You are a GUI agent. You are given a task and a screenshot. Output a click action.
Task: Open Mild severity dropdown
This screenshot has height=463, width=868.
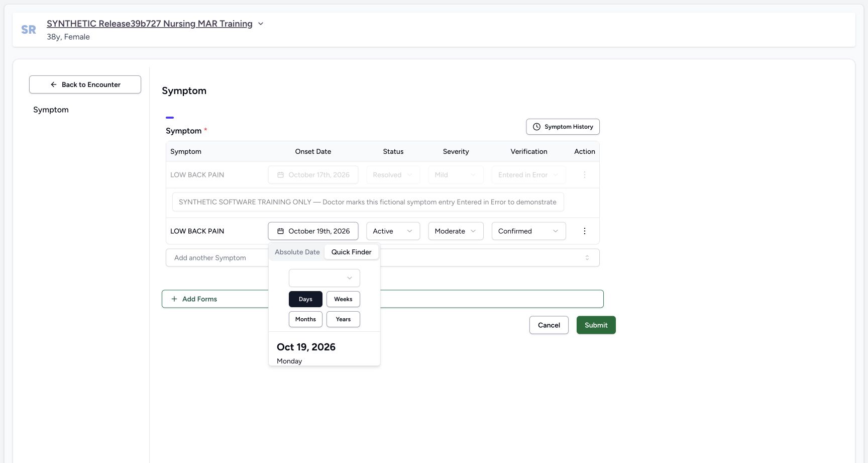click(456, 175)
